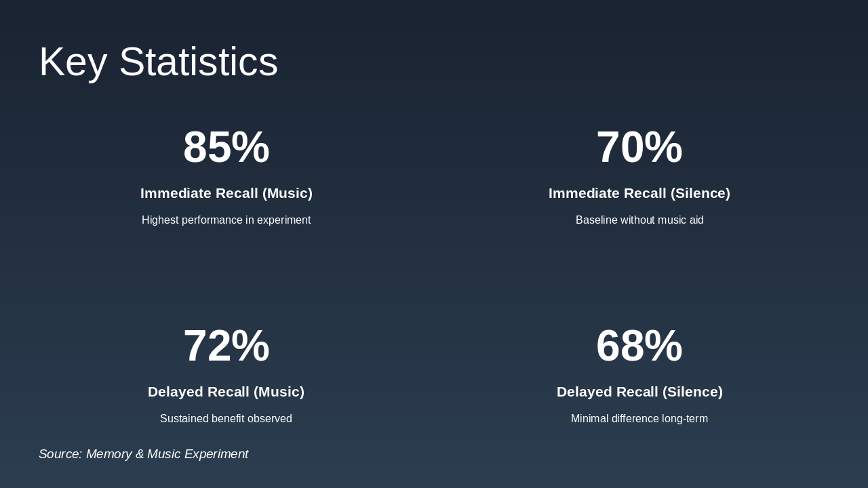Click the ampersand in the source line

pyautogui.click(x=140, y=454)
